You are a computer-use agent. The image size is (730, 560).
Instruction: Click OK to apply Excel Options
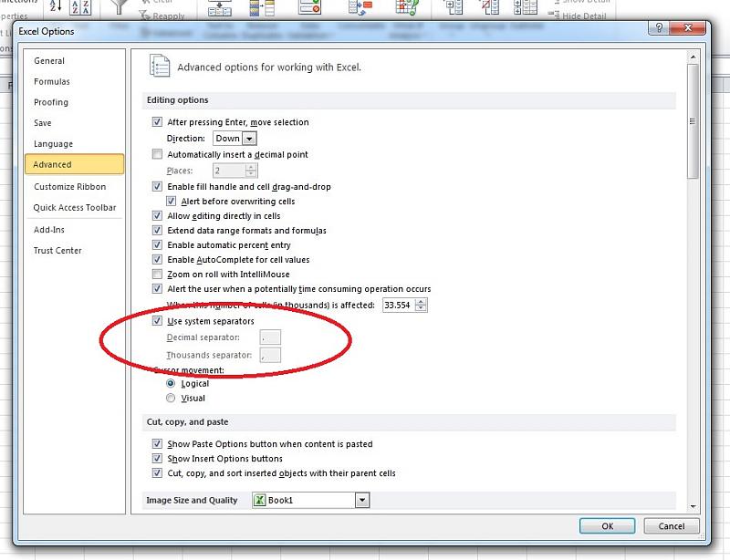pos(607,526)
